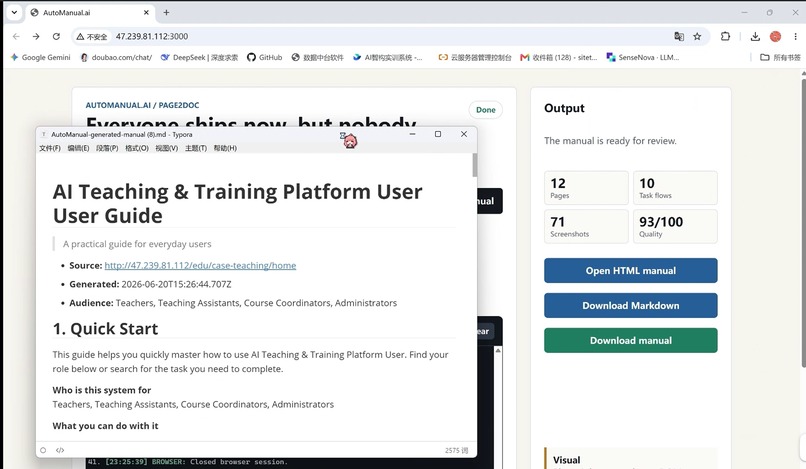Image resolution: width=806 pixels, height=469 pixels.
Task: Open the all bookmarks folder
Action: [780, 58]
